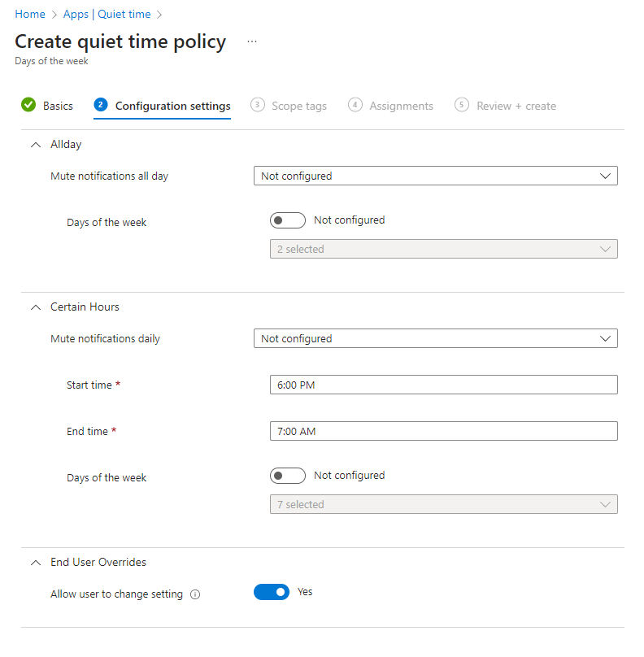
Task: Open Mute notifications daily dropdown
Action: pyautogui.click(x=435, y=338)
